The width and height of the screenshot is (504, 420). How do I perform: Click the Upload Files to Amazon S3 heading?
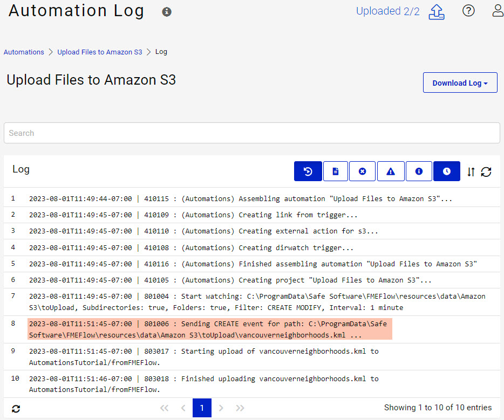point(91,80)
